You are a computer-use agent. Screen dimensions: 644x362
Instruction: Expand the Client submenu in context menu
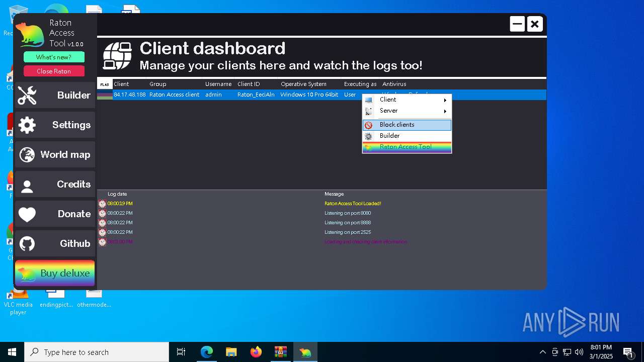[x=407, y=100]
